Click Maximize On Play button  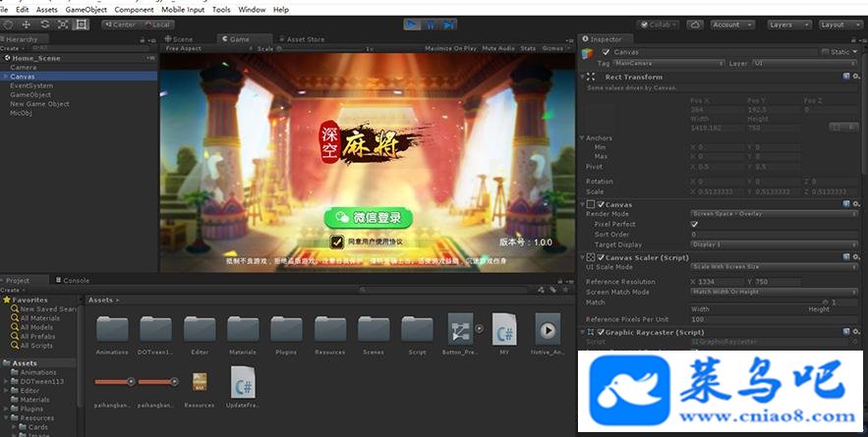pyautogui.click(x=450, y=48)
